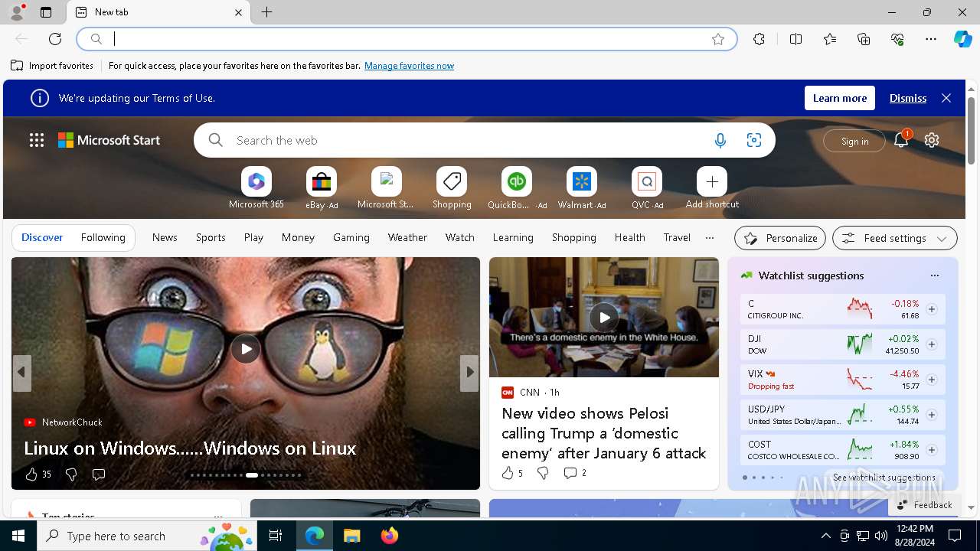Image resolution: width=980 pixels, height=551 pixels.
Task: Play the Linux on Windows video
Action: point(246,349)
